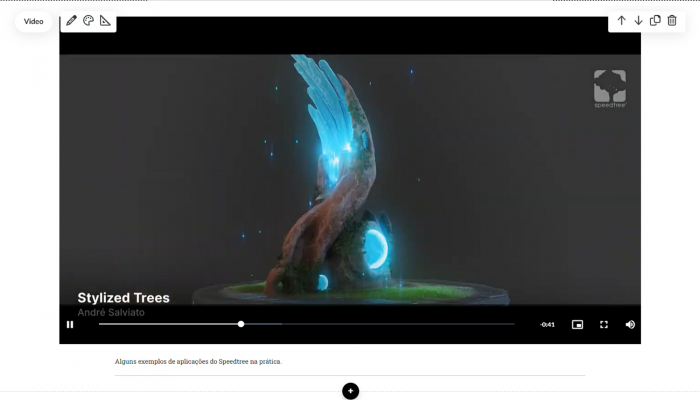Enable picture-in-picture mode

[x=577, y=325]
